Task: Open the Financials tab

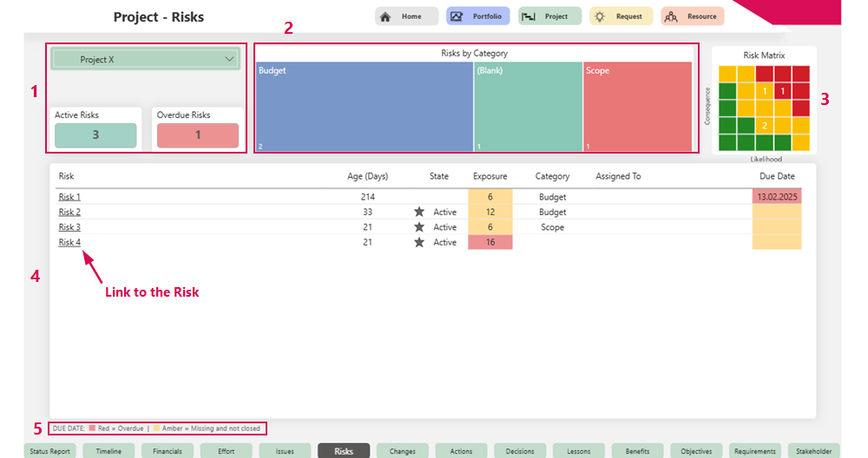Action: point(168,451)
